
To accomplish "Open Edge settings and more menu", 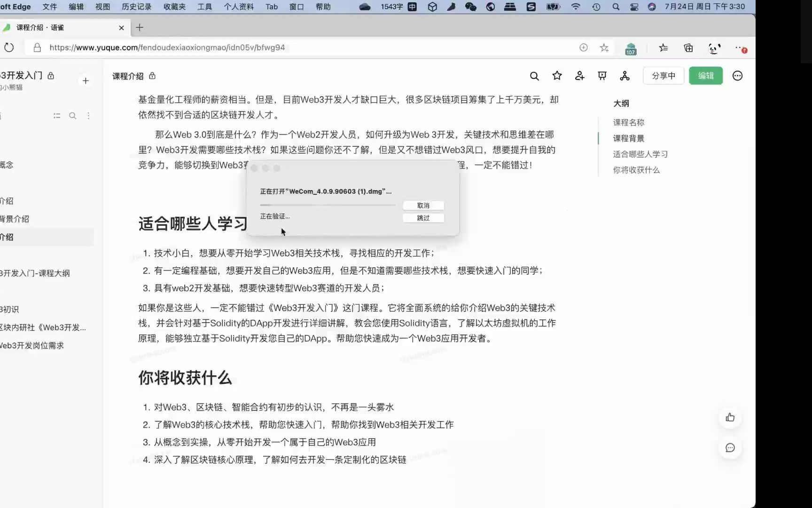I will pyautogui.click(x=740, y=48).
